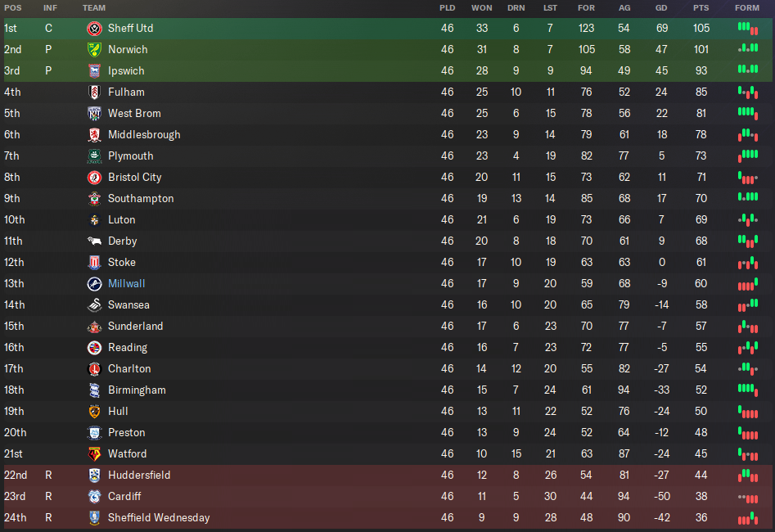This screenshot has height=532, width=775.
Task: Open the Middlesbrough team page
Action: [x=144, y=134]
